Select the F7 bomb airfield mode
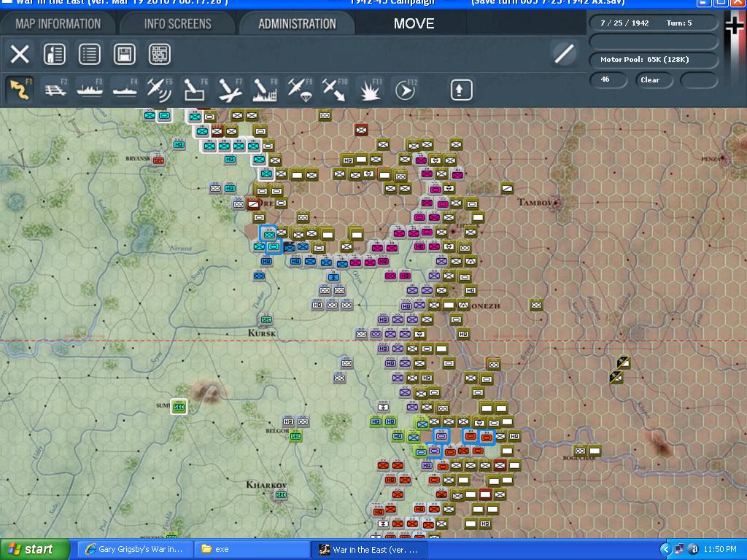The width and height of the screenshot is (747, 560). click(x=230, y=90)
